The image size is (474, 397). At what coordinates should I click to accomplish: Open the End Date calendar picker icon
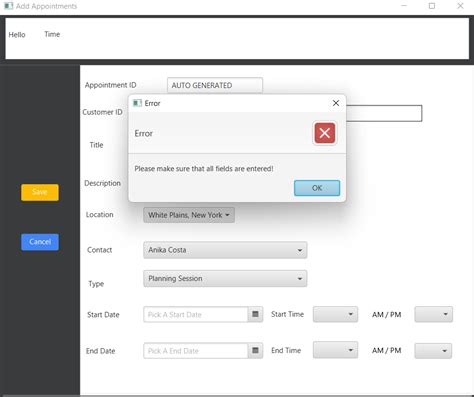255,350
